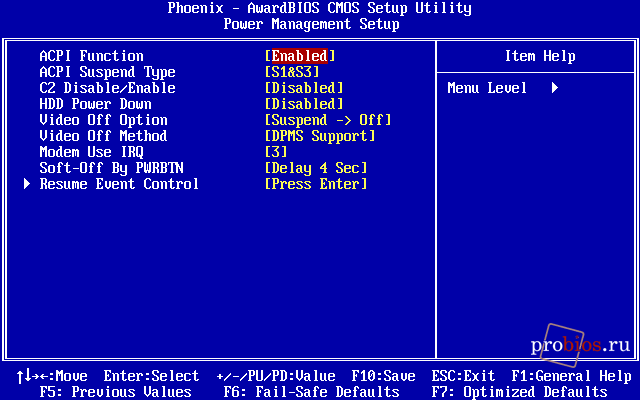Screen dimensions: 640x400
Task: Click the Enter:Select hint
Action: pyautogui.click(x=151, y=376)
